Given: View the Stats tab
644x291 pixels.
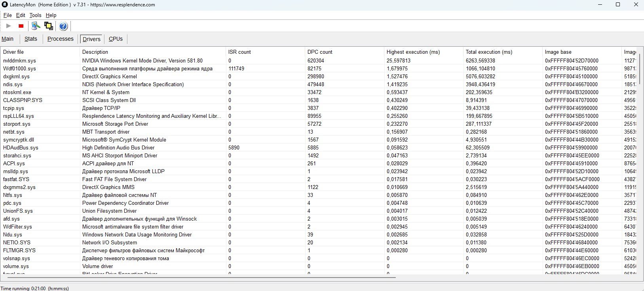Looking at the screenshot, I should pyautogui.click(x=30, y=39).
